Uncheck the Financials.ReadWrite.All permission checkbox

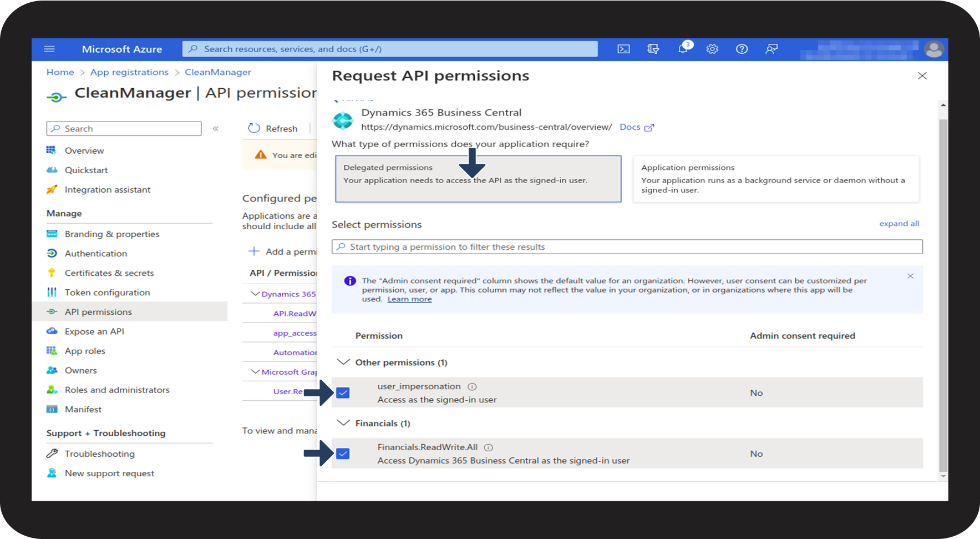pyautogui.click(x=343, y=454)
